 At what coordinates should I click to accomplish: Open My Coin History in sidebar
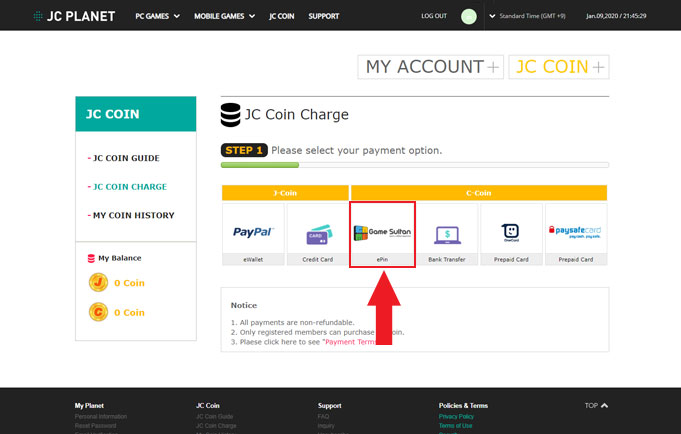coord(133,215)
